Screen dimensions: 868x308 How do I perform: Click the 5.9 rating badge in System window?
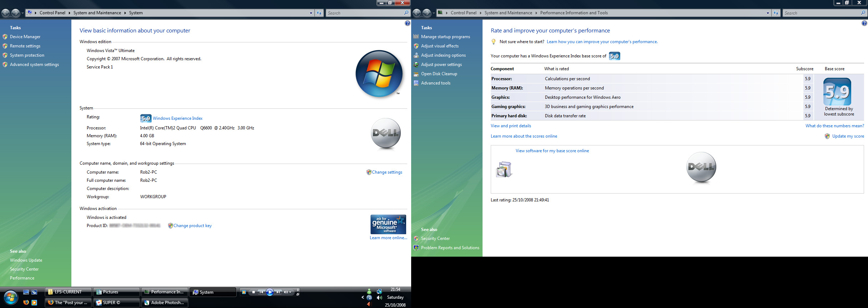(x=146, y=118)
